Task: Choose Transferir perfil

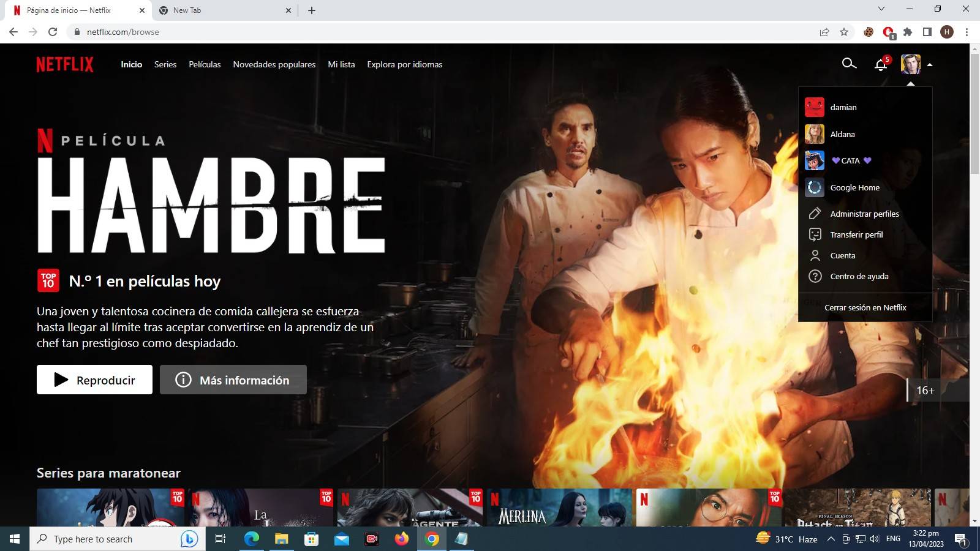Action: coord(856,234)
